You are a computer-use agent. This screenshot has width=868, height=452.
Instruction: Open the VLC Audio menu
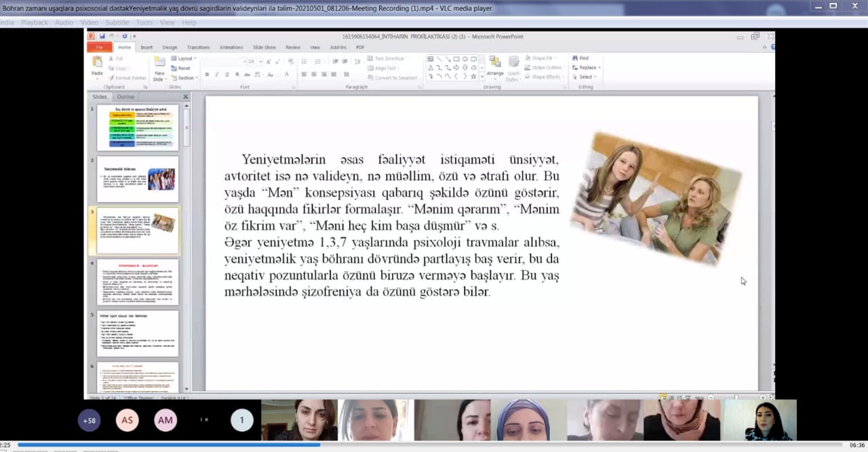click(x=64, y=22)
